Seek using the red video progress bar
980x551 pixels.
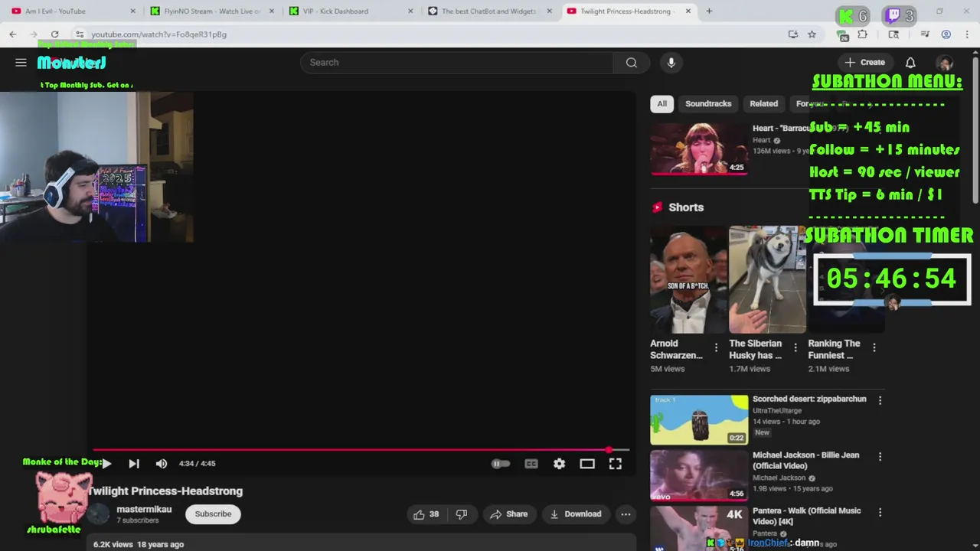[361, 450]
